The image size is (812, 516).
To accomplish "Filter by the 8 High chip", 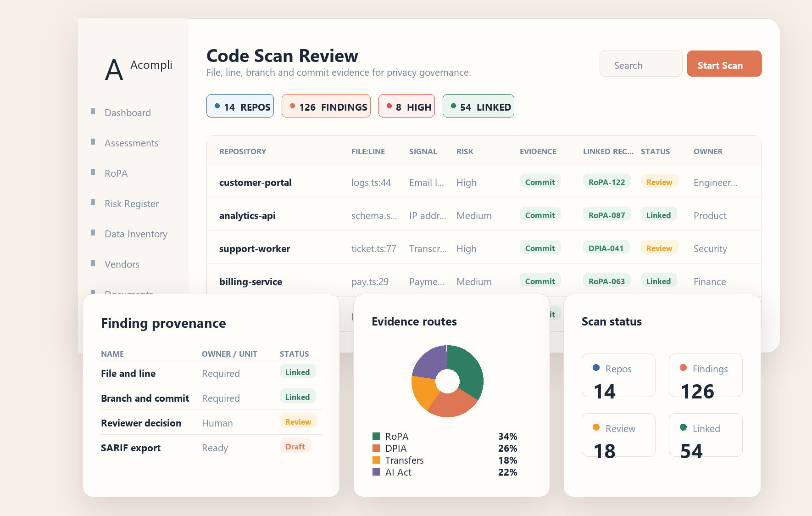I will (406, 106).
